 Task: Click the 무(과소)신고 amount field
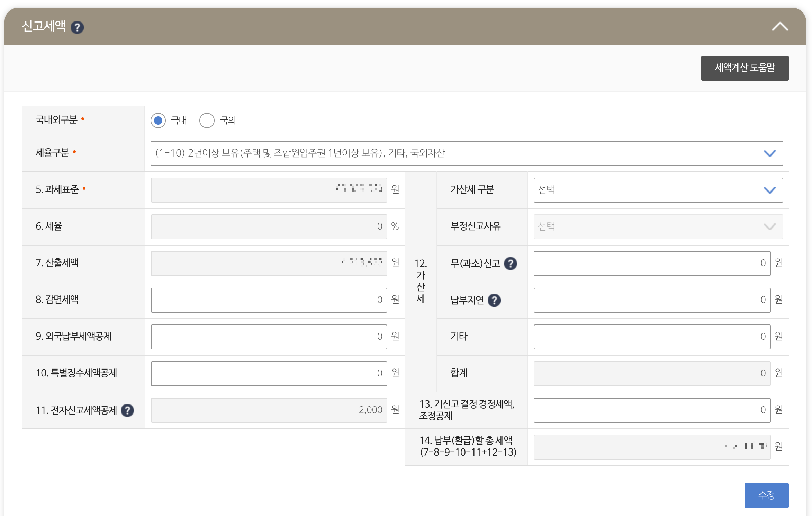point(652,264)
